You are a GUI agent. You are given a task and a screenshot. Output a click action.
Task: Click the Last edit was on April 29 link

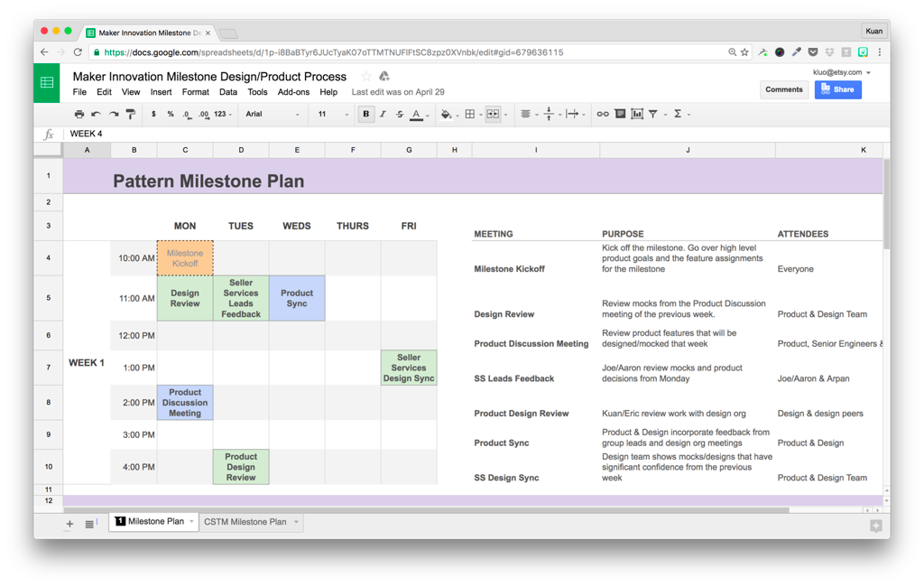click(x=398, y=92)
